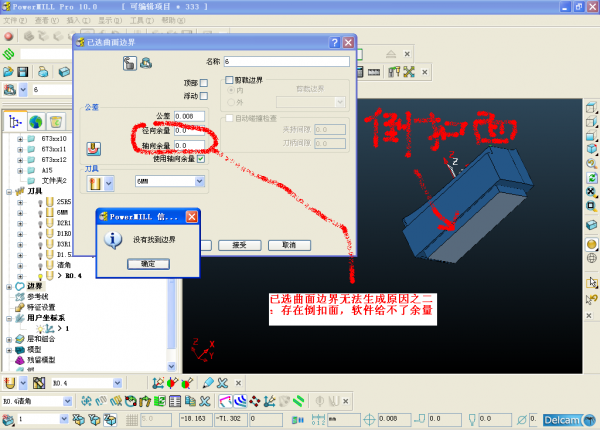The height and width of the screenshot is (430, 600).
Task: Click the 公差 value field showing 0.008
Action: click(x=189, y=116)
